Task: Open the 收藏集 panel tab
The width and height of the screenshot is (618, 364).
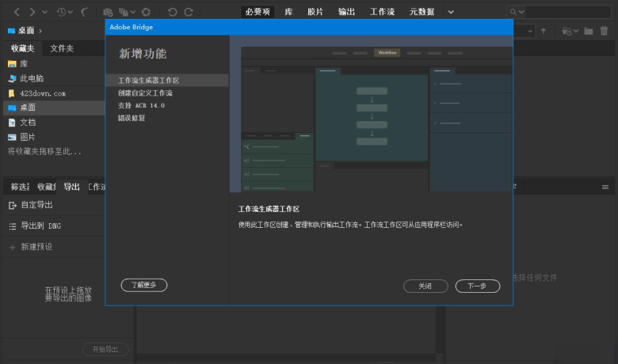Action: [x=46, y=187]
